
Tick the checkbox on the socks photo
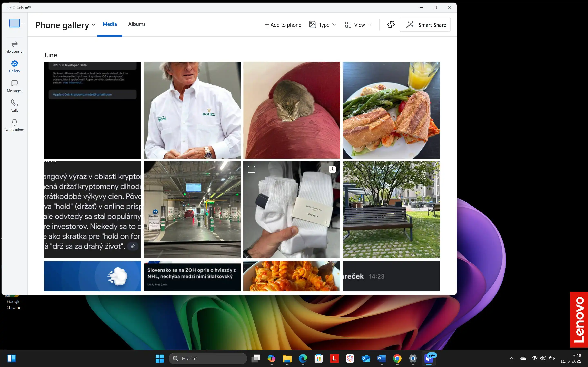click(251, 169)
